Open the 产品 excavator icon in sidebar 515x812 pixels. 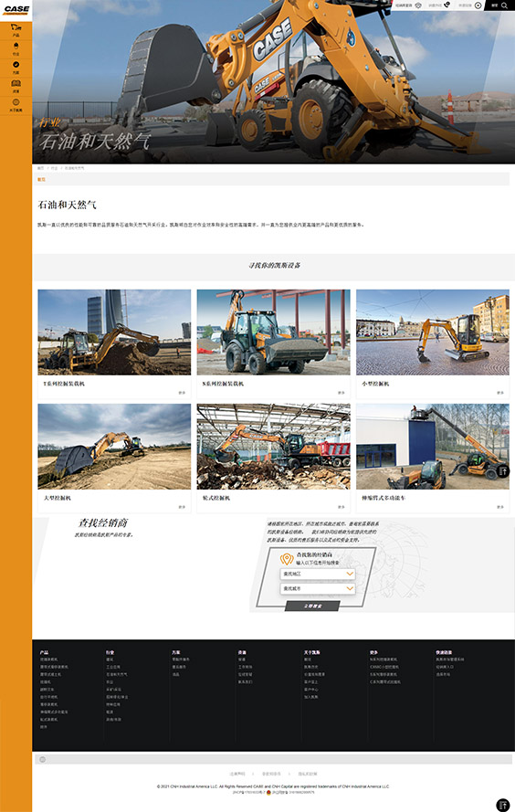coord(16,26)
